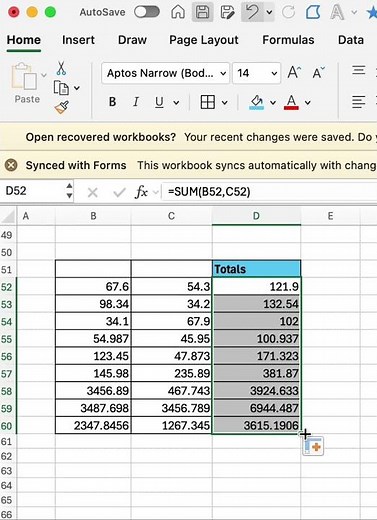Select column C header

tap(171, 216)
